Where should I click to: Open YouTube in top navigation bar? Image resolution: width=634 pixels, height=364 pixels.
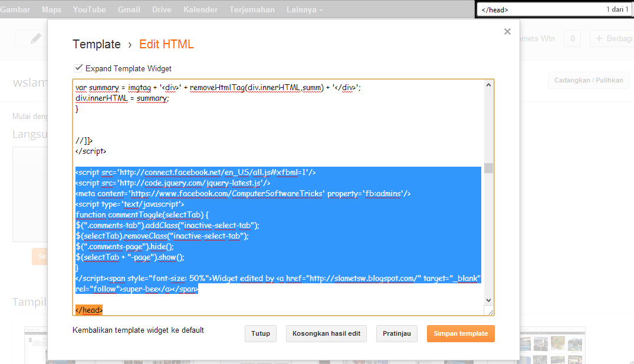[x=90, y=9]
